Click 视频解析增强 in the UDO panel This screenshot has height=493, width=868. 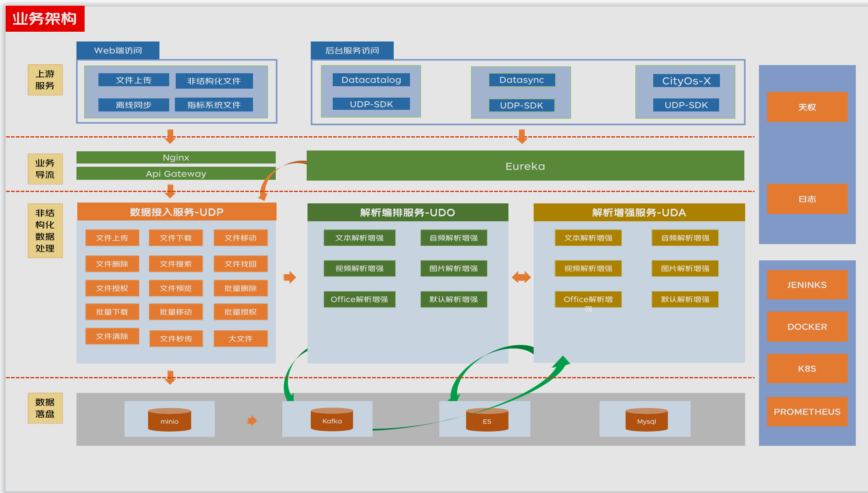[360, 268]
